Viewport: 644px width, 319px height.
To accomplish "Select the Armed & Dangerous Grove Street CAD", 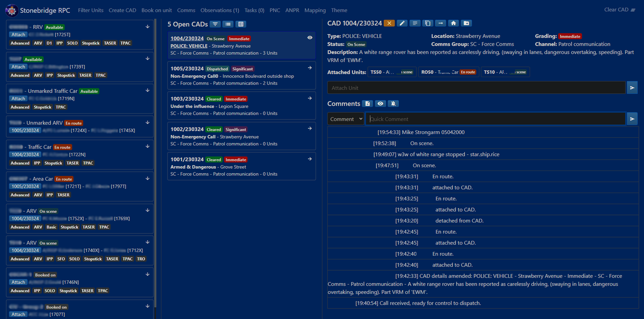I will [241, 167].
